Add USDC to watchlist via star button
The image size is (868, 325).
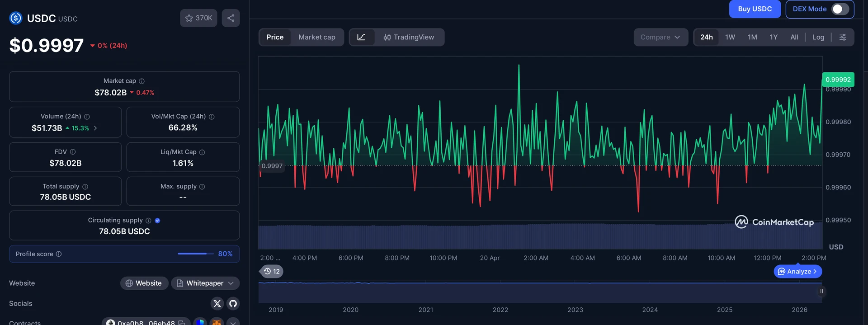pyautogui.click(x=198, y=18)
